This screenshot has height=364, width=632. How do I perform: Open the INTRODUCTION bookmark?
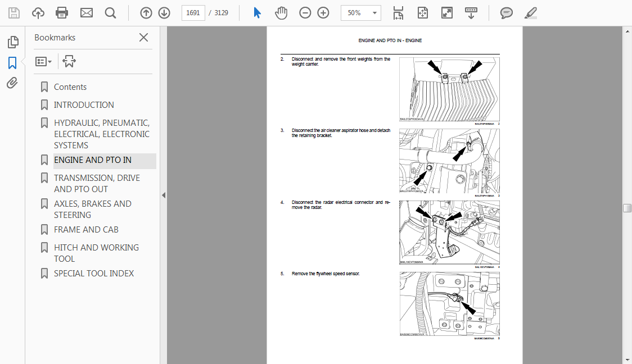tap(84, 104)
